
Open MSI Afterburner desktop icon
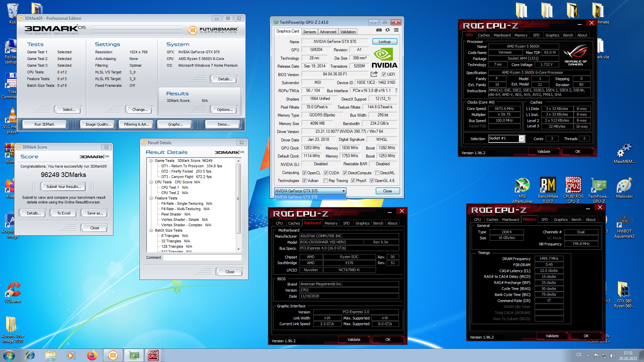[x=522, y=190]
